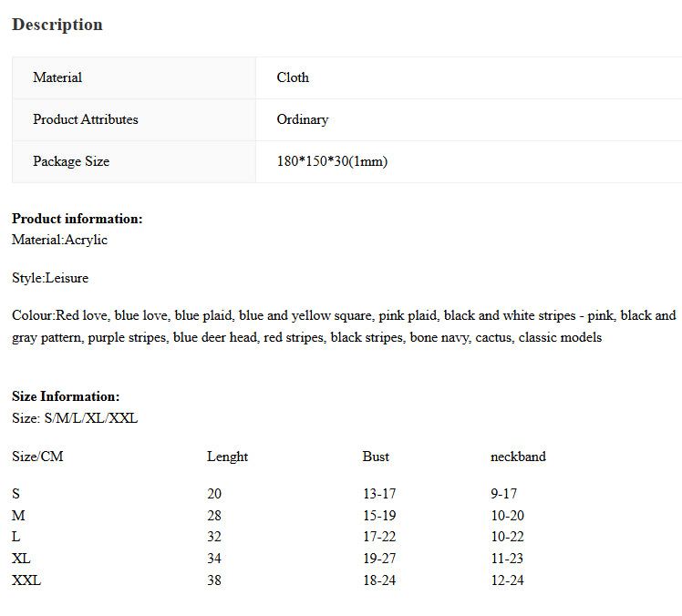Click the 180*150*30(1mm) package size value

point(332,161)
